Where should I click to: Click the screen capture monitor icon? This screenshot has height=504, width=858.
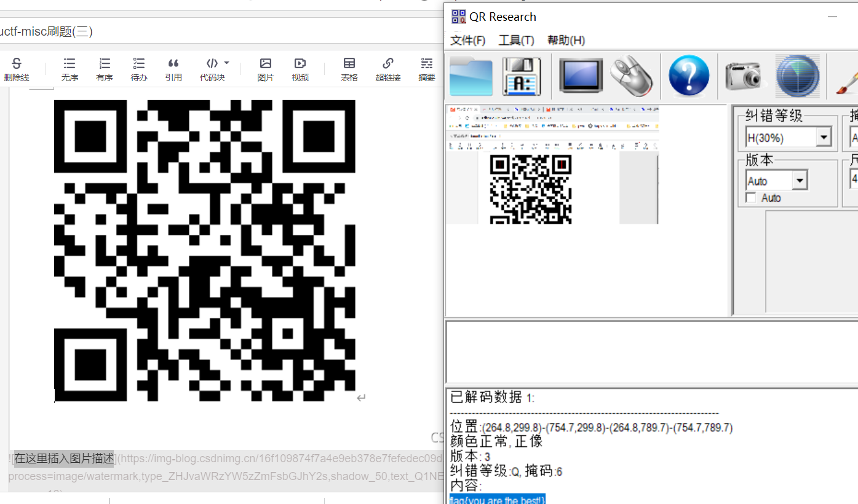tap(581, 76)
